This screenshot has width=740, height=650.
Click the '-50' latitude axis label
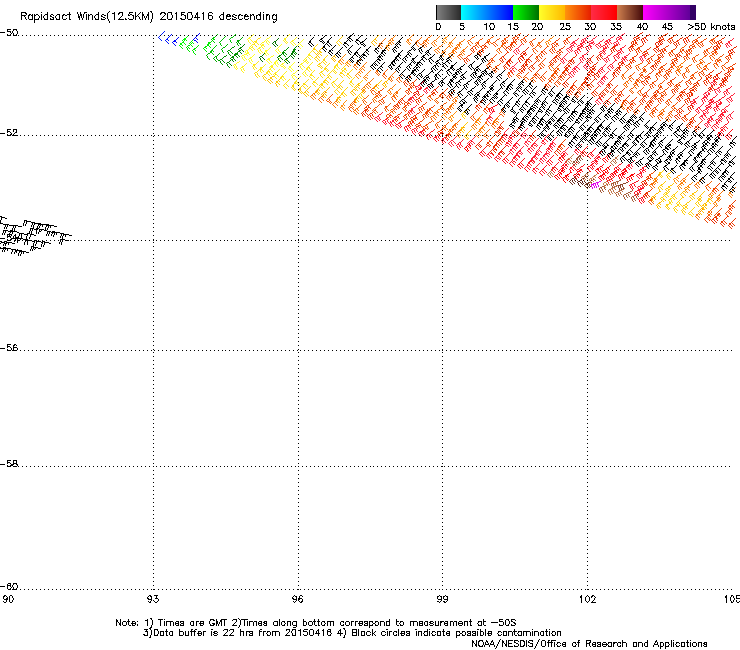9,33
